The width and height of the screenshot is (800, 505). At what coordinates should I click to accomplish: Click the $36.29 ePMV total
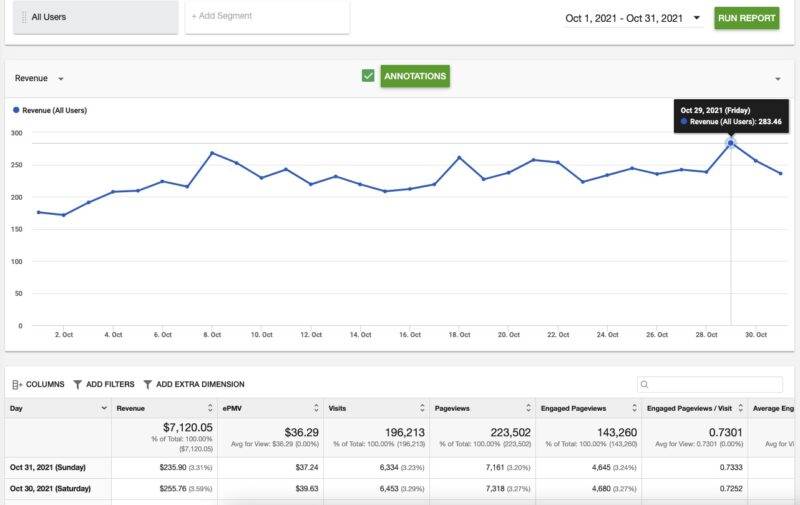(x=302, y=433)
